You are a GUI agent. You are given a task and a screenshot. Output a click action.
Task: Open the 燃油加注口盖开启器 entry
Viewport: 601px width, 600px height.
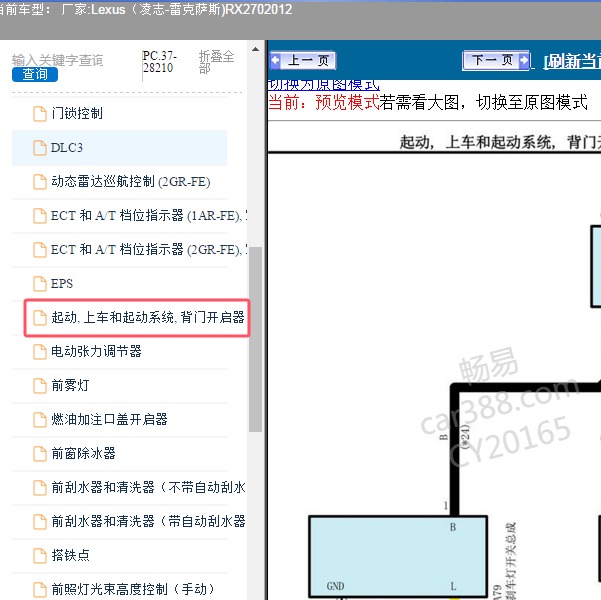109,419
